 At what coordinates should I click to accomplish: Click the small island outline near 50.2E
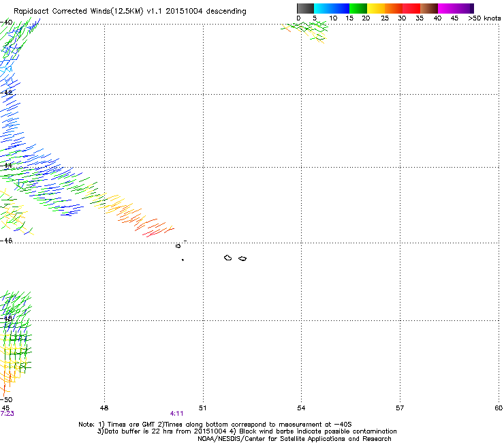[x=178, y=246]
